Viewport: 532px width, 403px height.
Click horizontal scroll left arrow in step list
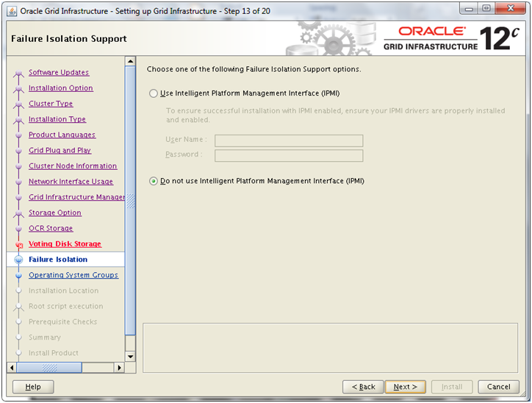[x=12, y=368]
